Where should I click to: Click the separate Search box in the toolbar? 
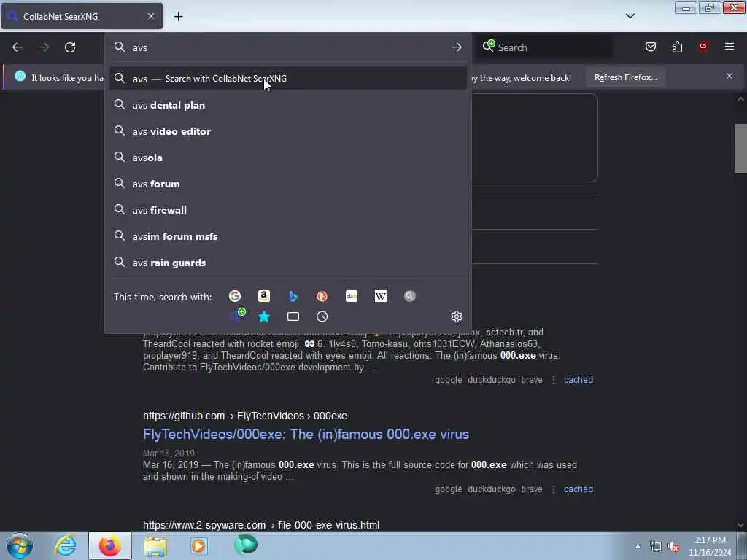544,47
